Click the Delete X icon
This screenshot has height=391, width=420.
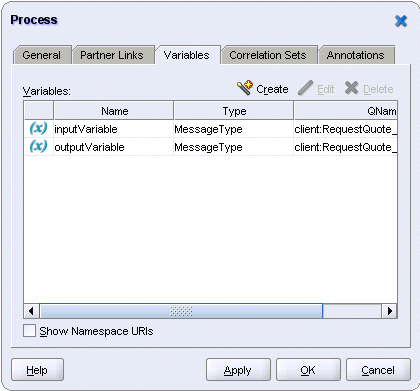pyautogui.click(x=351, y=88)
